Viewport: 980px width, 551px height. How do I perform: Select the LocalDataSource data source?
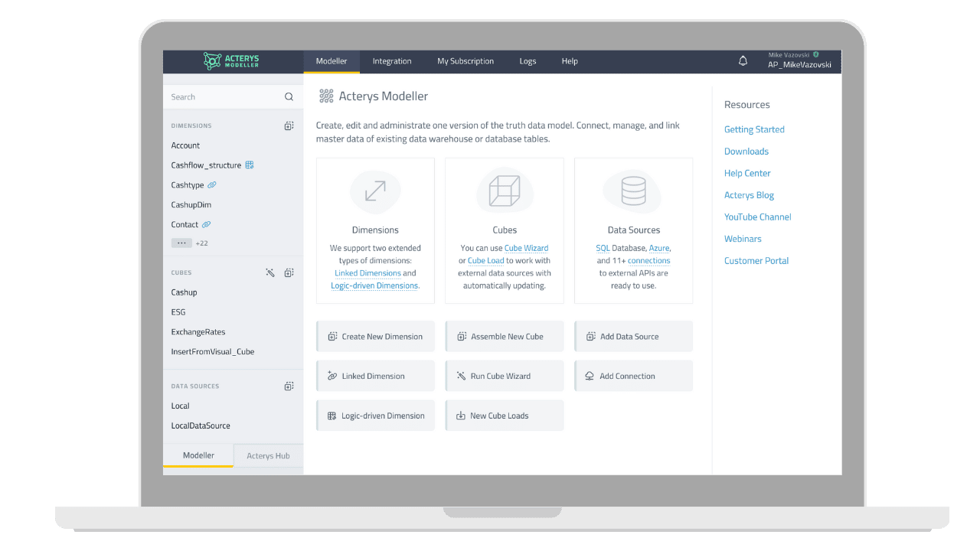click(x=201, y=426)
